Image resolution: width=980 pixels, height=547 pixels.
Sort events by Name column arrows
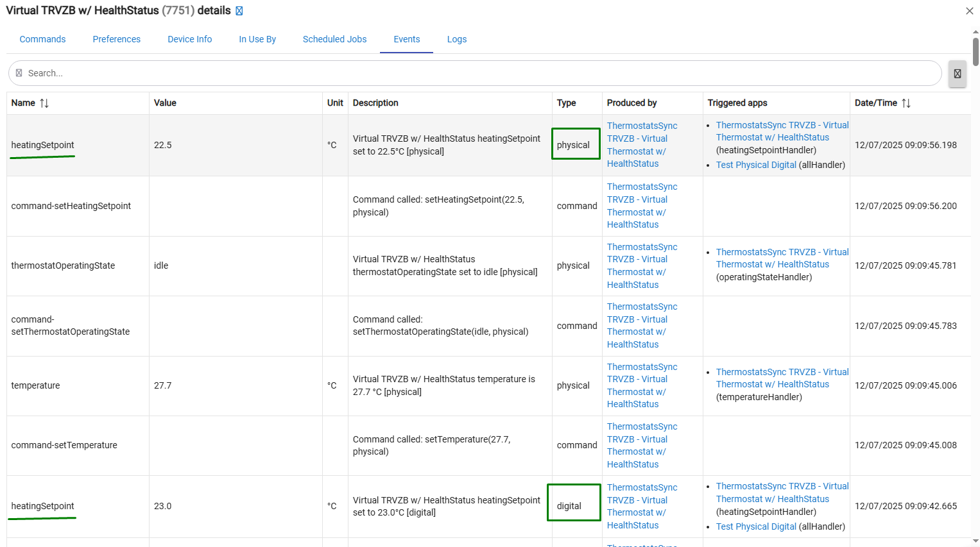(x=44, y=103)
